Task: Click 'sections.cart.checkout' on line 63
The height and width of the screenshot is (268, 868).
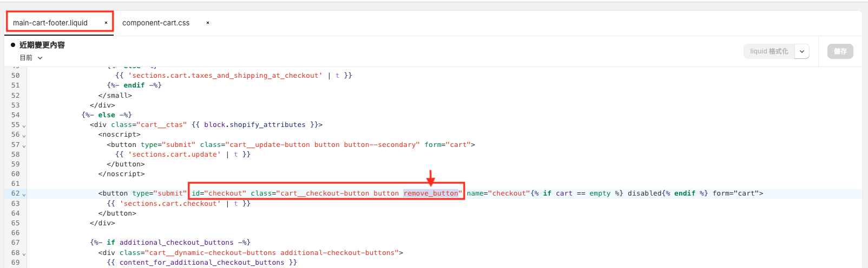Action: point(170,204)
